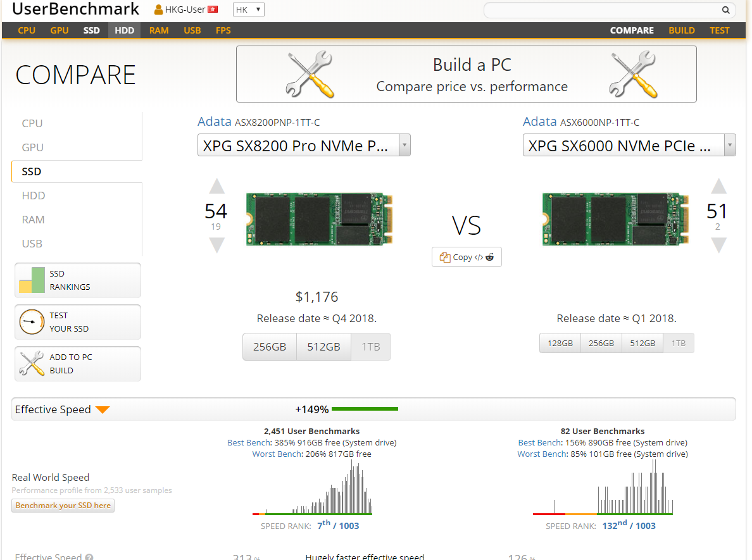This screenshot has height=560, width=752.
Task: Click the Test Your SSD clock icon
Action: pyautogui.click(x=32, y=321)
